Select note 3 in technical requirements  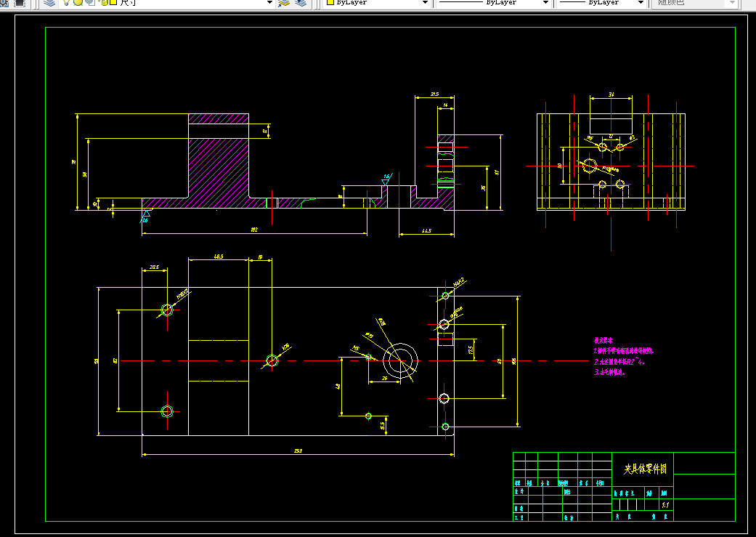click(609, 373)
